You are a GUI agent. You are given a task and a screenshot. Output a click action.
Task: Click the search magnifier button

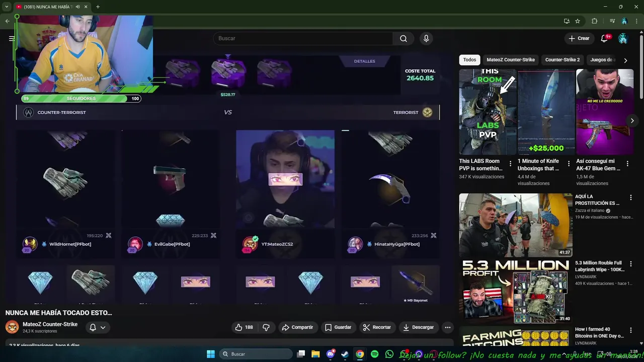(404, 39)
